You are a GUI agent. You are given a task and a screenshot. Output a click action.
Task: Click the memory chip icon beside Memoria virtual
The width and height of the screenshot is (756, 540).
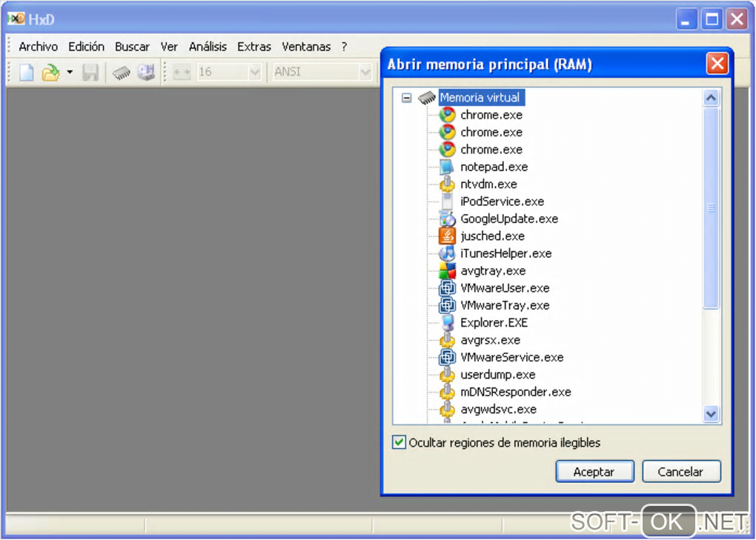(x=427, y=98)
